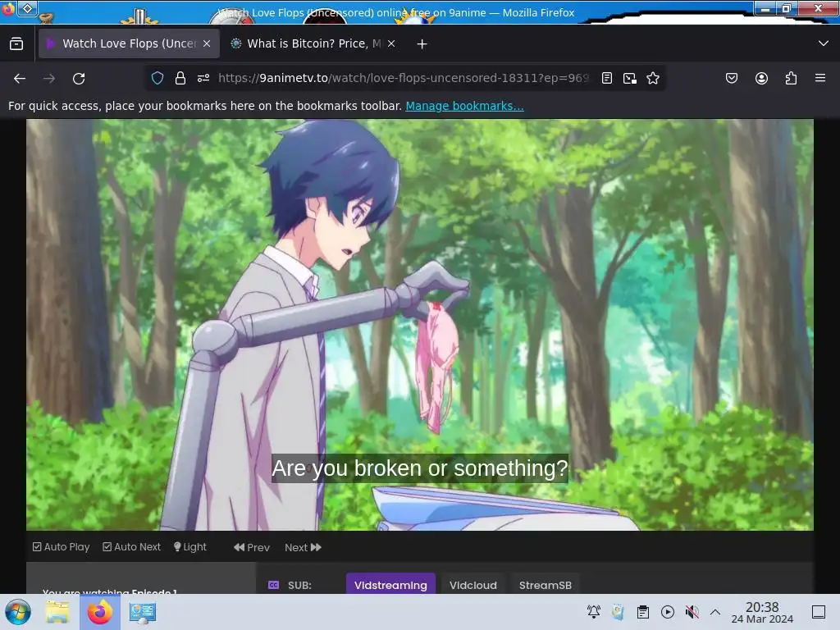Skip to the Next episode
840x630 pixels.
pos(303,547)
